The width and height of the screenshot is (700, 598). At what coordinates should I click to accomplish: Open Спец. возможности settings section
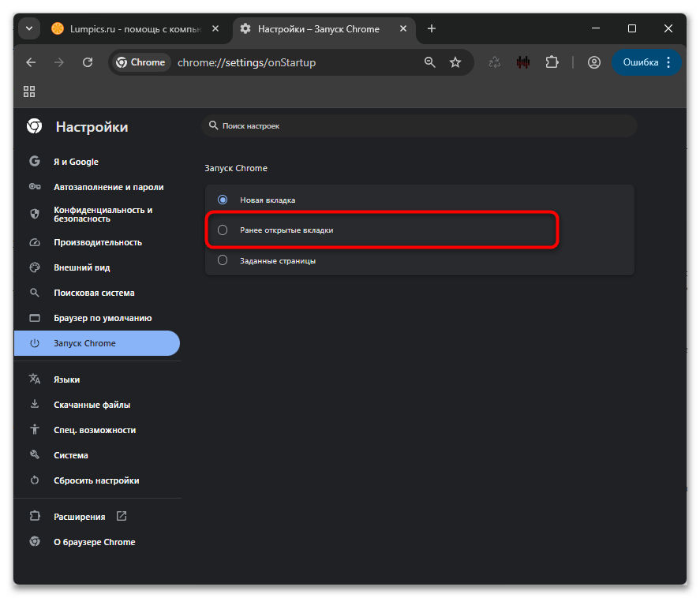(97, 430)
